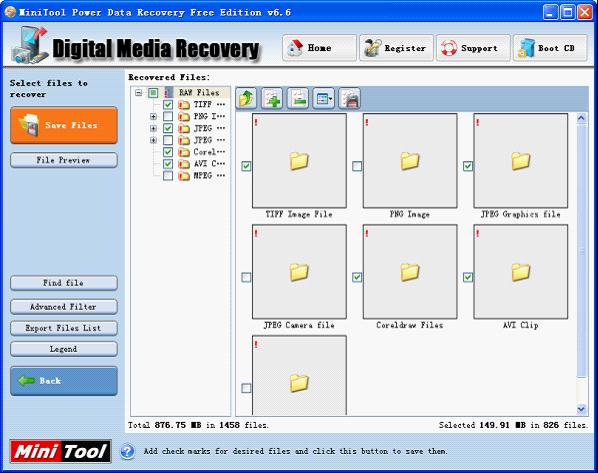Viewport: 598px width, 473px height.
Task: Open the Coreldraw Files folder thumbnail
Action: point(410,272)
